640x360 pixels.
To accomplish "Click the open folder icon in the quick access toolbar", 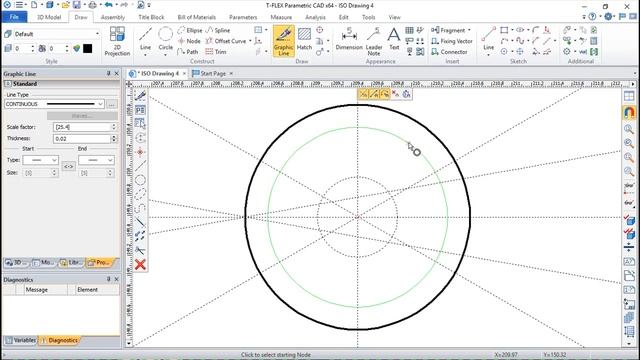I will 65,5.
